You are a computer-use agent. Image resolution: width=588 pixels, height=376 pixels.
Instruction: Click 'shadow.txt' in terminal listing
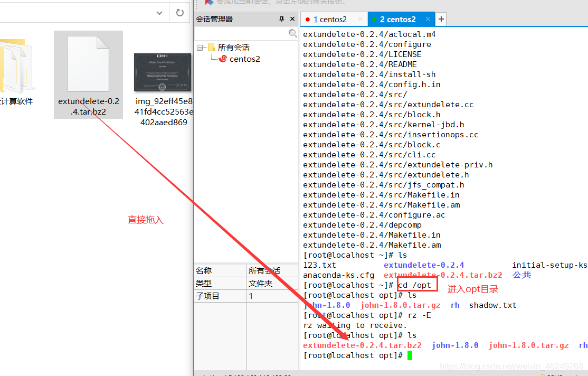tap(493, 305)
